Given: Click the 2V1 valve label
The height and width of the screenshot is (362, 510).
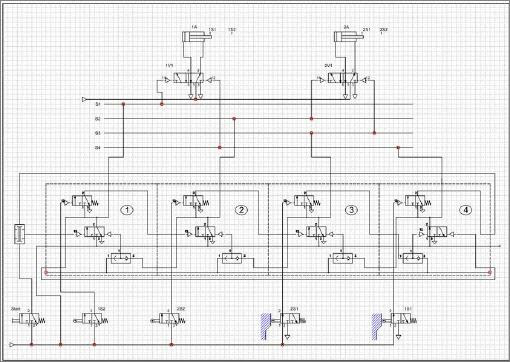Looking at the screenshot, I should [328, 66].
